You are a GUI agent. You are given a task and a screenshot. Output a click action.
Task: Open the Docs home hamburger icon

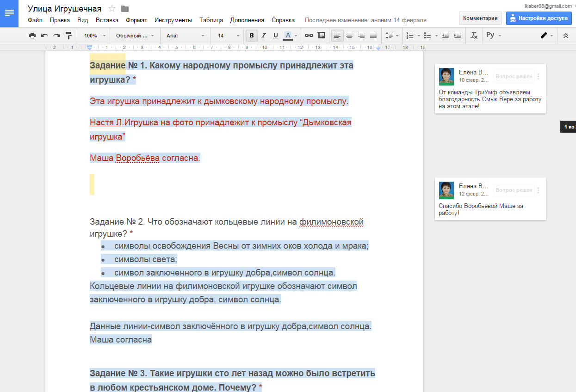point(9,13)
